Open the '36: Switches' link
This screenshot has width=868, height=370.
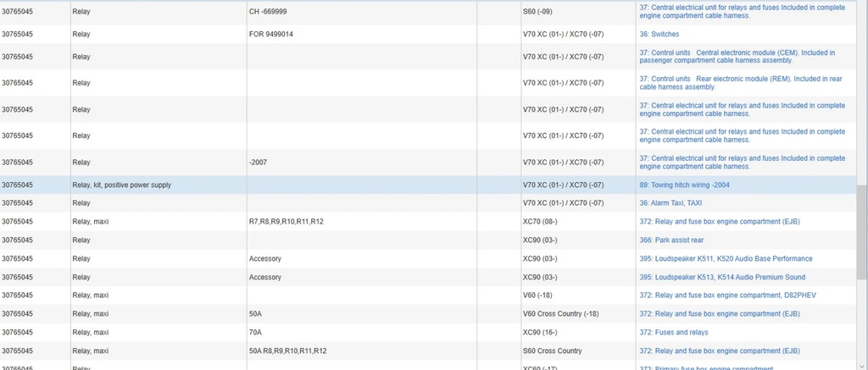click(x=659, y=34)
